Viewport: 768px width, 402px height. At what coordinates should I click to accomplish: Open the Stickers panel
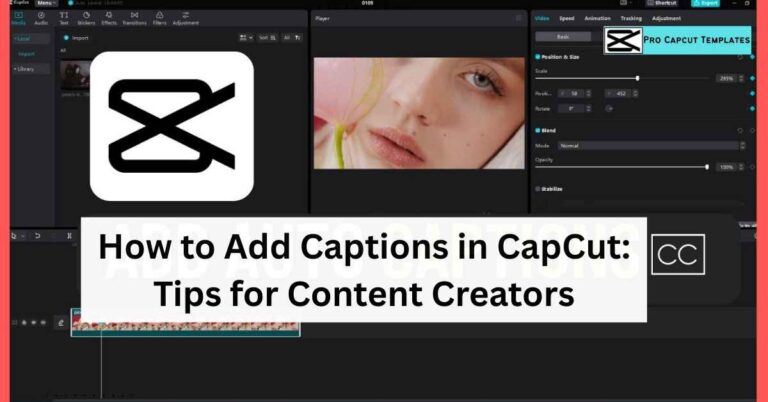86,18
